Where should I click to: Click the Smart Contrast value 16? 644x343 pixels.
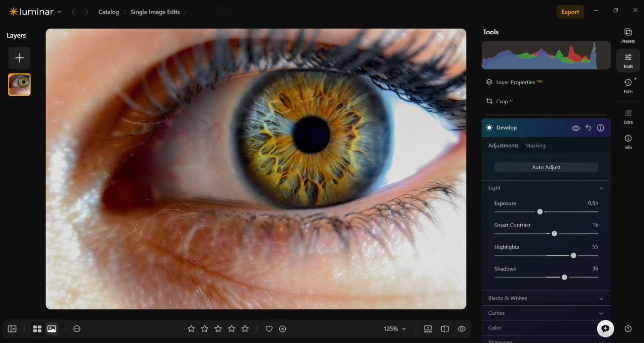595,225
